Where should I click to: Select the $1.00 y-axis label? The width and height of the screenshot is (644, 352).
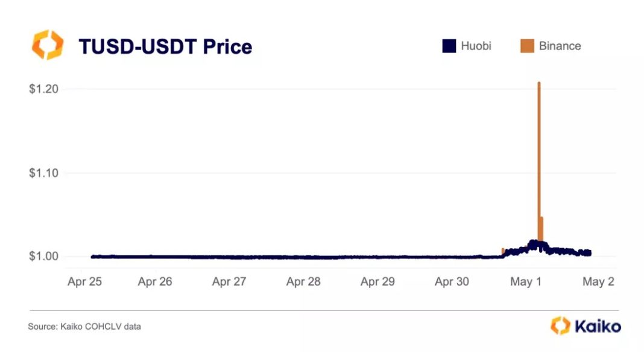43,257
